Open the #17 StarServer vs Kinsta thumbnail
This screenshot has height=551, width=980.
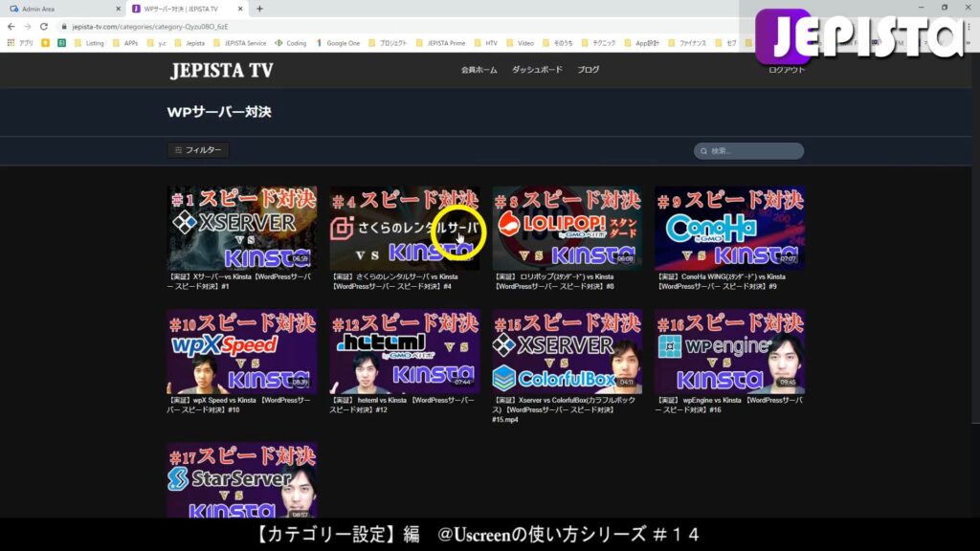[x=242, y=480]
